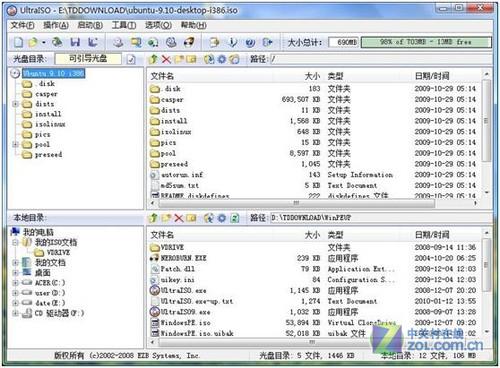Click the Open CD/DVD disc toolbar icon

(x=57, y=42)
